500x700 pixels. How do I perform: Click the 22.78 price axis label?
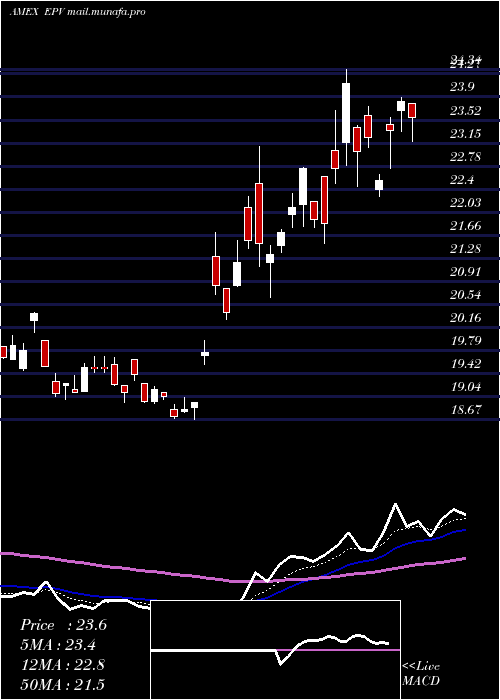pyautogui.click(x=466, y=157)
